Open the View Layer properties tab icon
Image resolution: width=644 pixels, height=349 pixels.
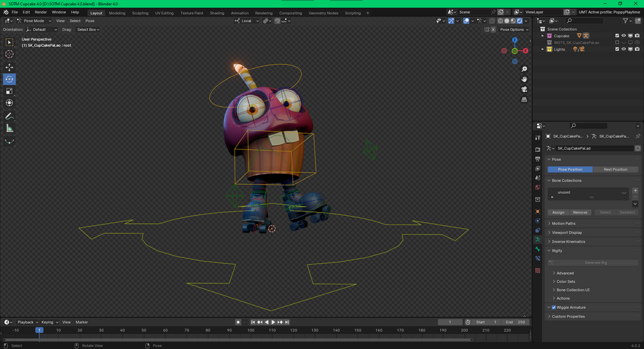537,168
